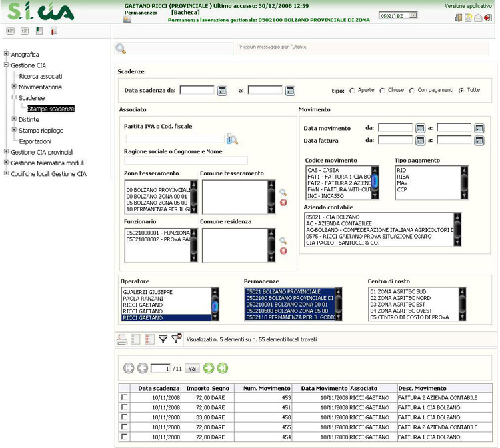Viewport: 500px width, 448px height.
Task: Expand the Movimentazione tree node
Action: tap(14, 87)
